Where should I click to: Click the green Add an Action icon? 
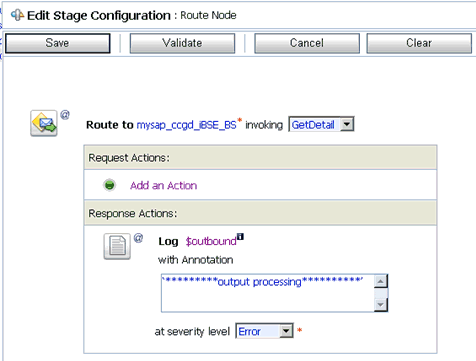tap(109, 185)
